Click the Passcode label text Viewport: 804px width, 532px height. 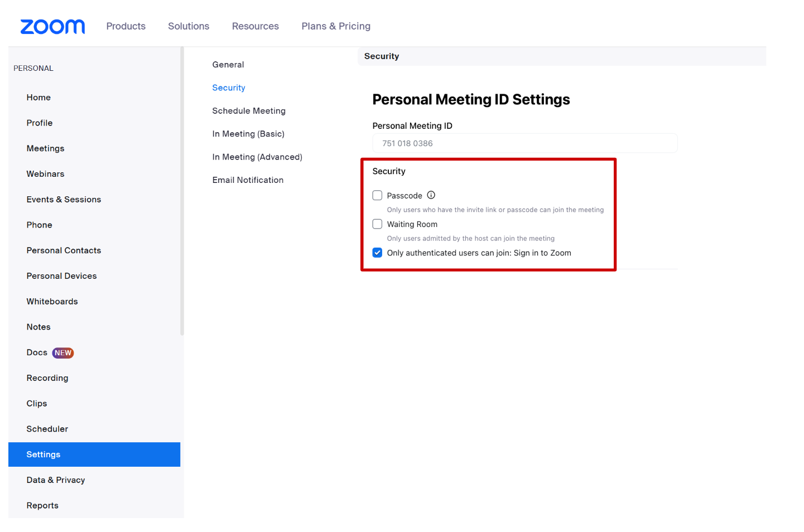[405, 196]
